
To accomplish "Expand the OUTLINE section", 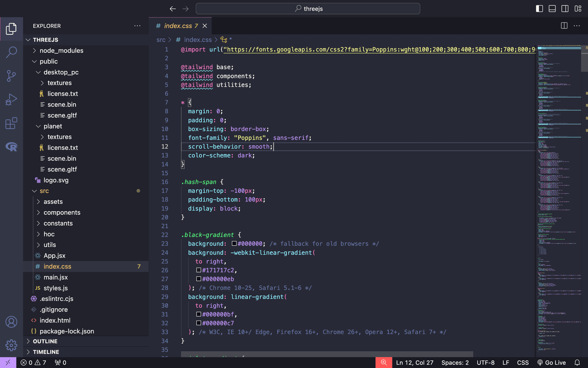I will [x=45, y=341].
